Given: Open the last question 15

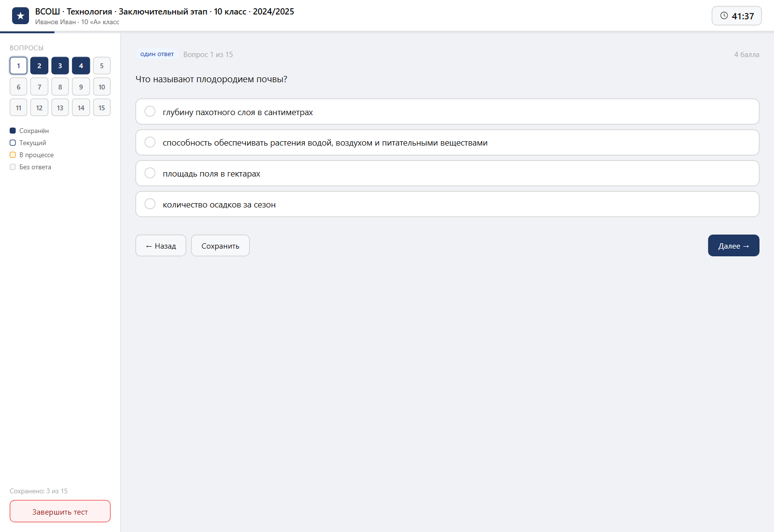Looking at the screenshot, I should tap(102, 108).
